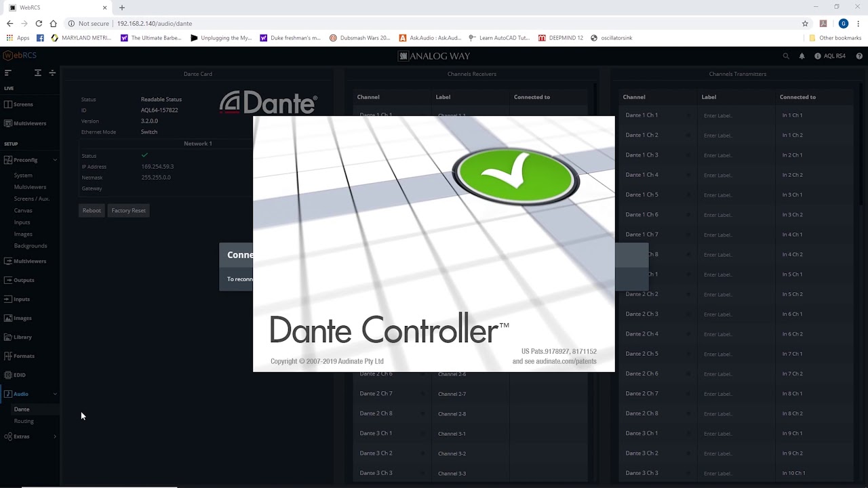
Task: Select Backgrounds under Preconfig
Action: (31, 245)
